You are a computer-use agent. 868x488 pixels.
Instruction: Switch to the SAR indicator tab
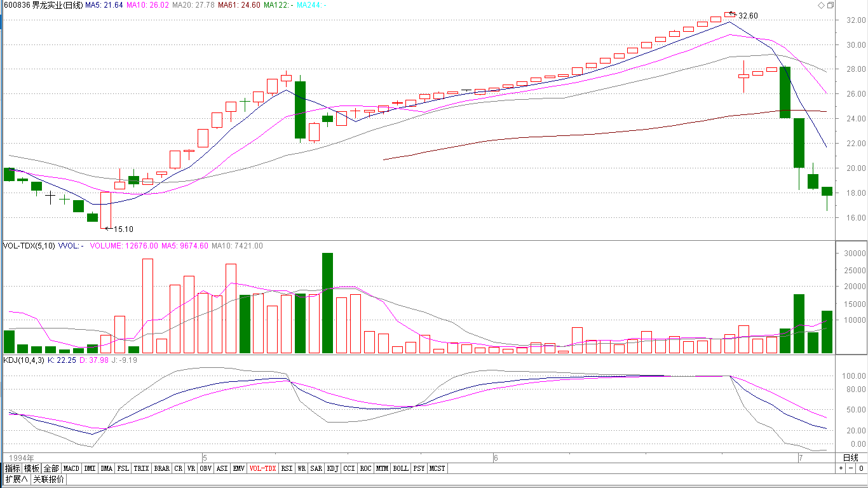point(316,468)
